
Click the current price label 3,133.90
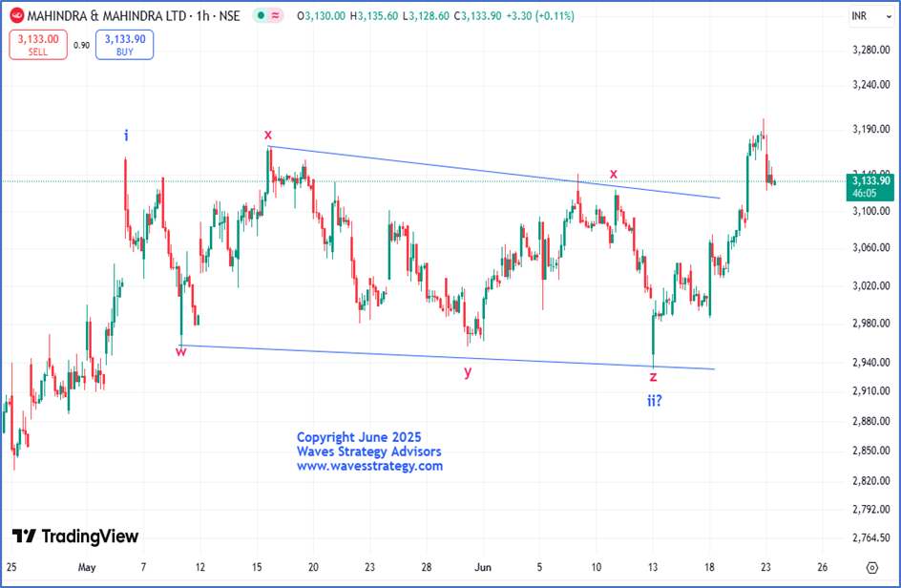pos(870,187)
